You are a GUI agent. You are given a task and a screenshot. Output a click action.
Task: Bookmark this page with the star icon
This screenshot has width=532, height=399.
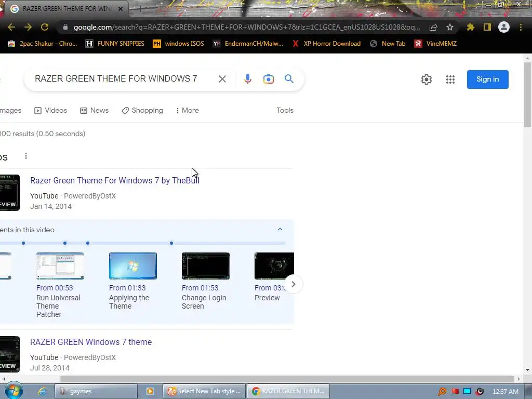(450, 27)
